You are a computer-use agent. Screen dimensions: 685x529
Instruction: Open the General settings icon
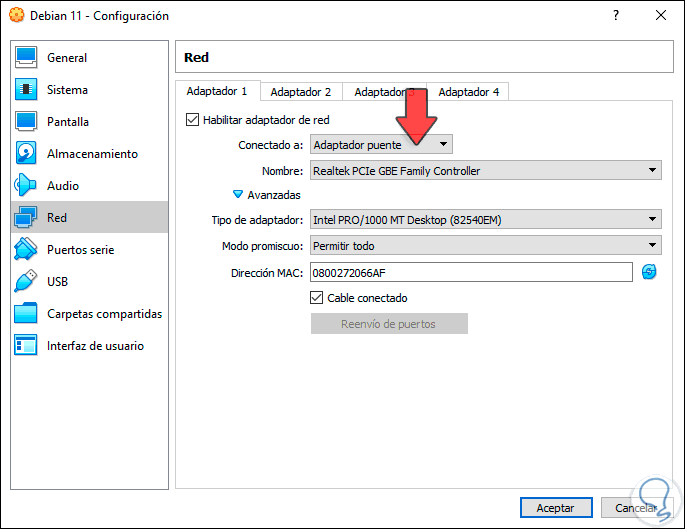[27, 58]
